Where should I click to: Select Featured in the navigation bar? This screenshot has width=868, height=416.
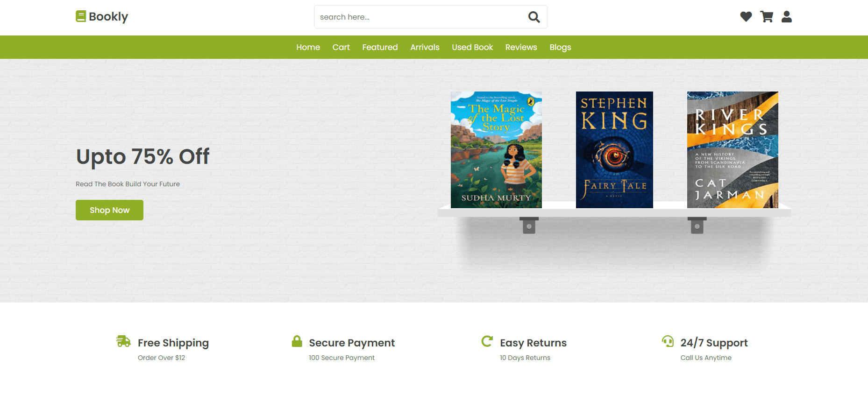click(x=380, y=47)
